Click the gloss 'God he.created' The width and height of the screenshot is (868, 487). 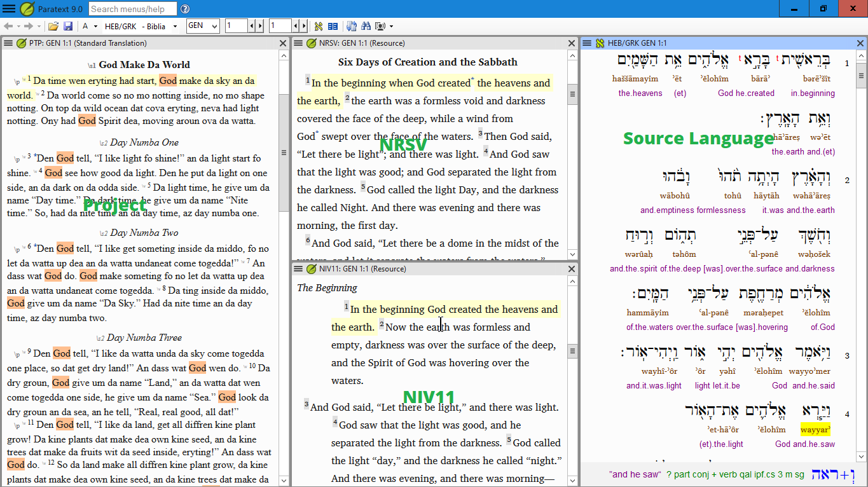[x=746, y=93]
